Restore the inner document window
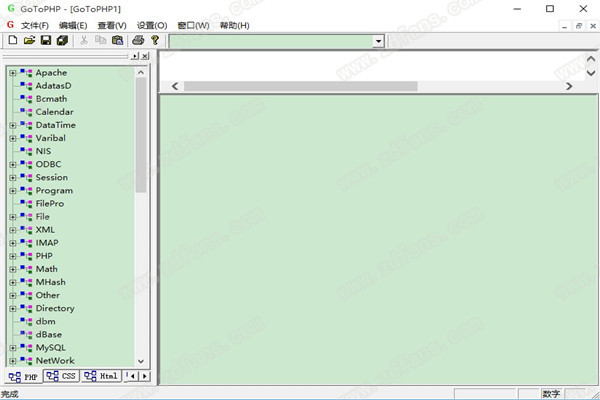 coord(579,26)
